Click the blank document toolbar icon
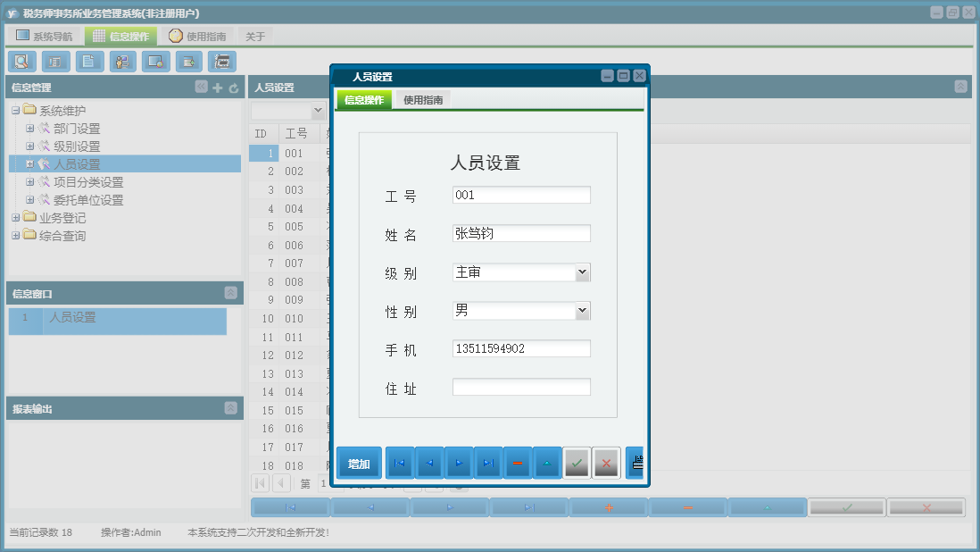This screenshot has width=980, height=552. [89, 62]
